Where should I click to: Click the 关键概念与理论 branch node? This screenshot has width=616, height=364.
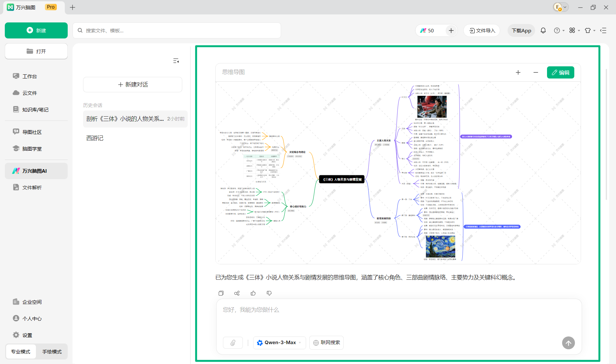pos(297,152)
